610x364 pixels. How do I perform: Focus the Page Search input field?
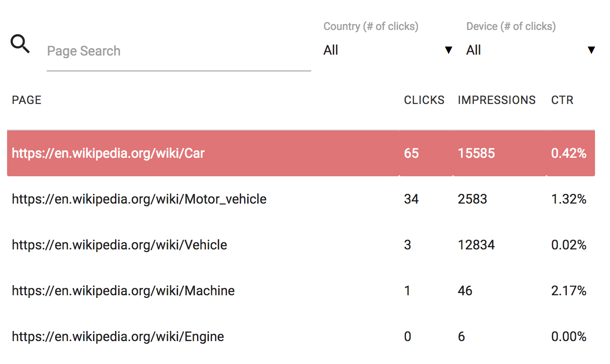pos(179,51)
